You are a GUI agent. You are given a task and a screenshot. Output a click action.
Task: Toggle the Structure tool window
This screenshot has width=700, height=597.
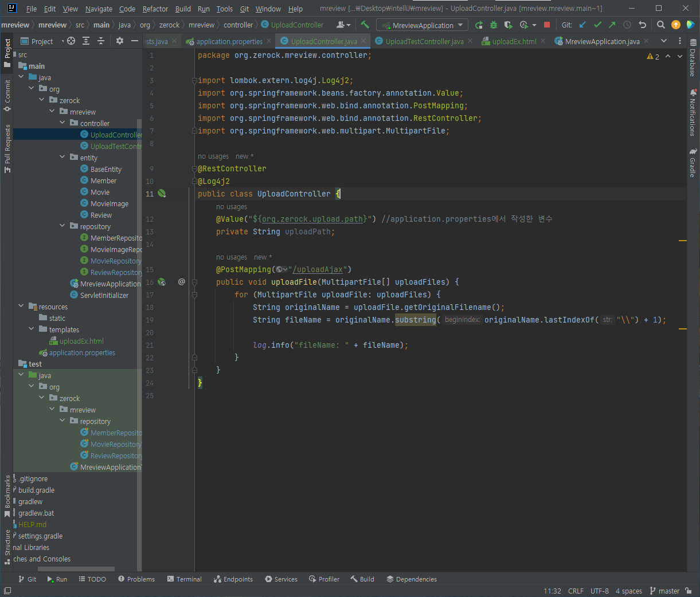(7, 547)
